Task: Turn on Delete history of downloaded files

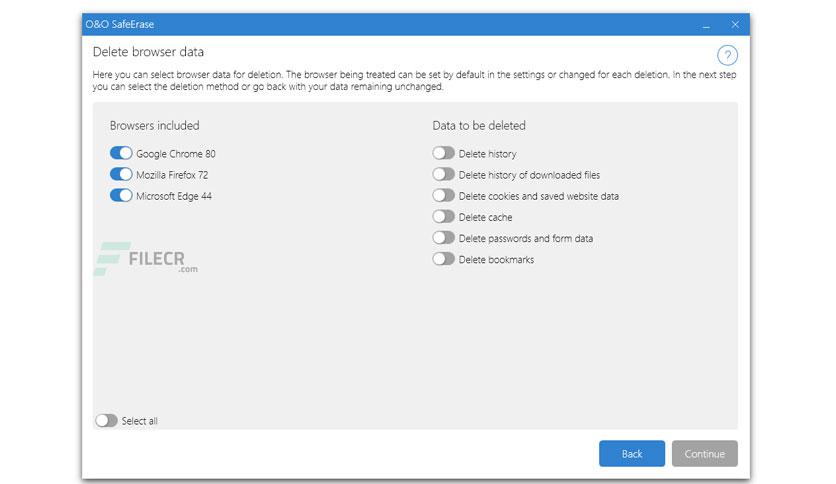Action: click(x=444, y=174)
